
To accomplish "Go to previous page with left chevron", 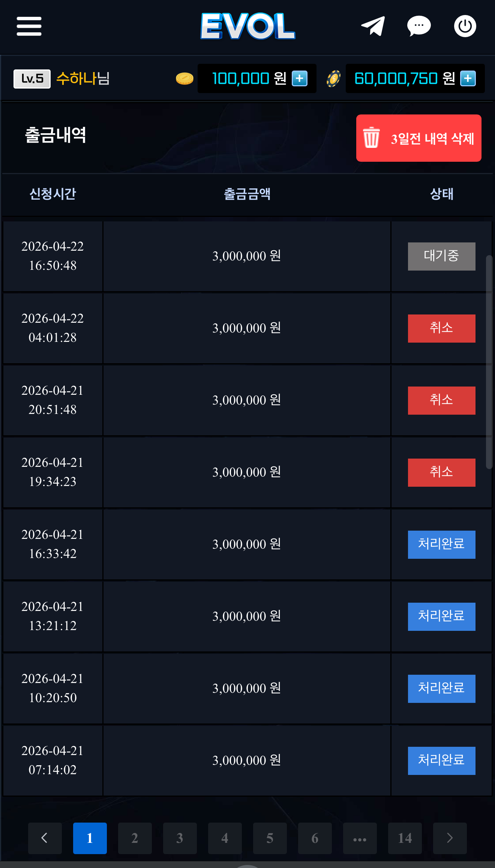I will coord(45,838).
